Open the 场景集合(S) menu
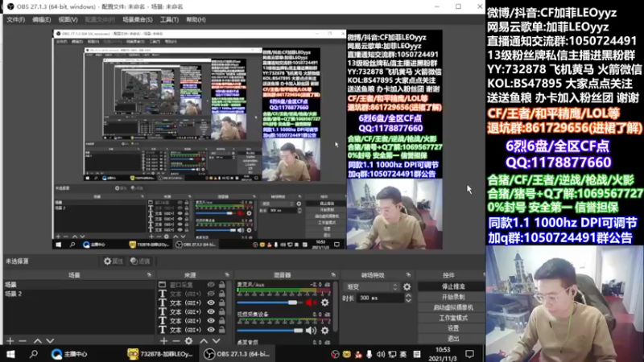Viewport: 644px width, 362px height. pos(138,19)
